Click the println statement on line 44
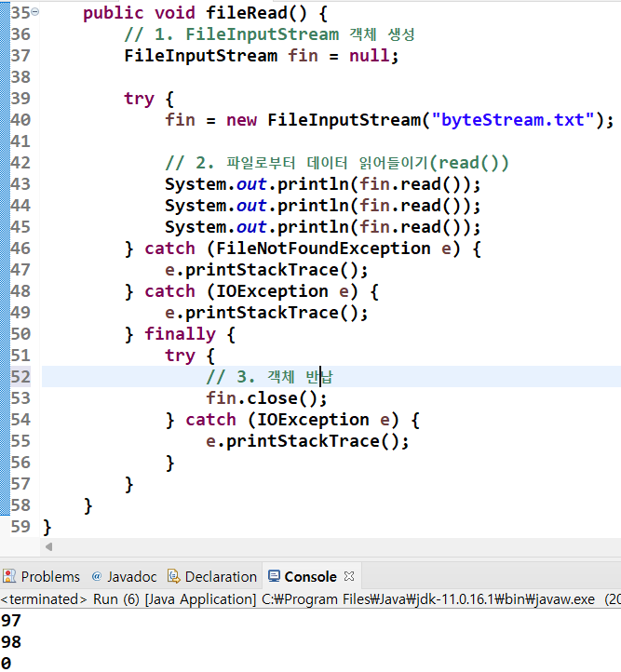Screen dimensions: 621x672 pyautogui.click(x=323, y=206)
